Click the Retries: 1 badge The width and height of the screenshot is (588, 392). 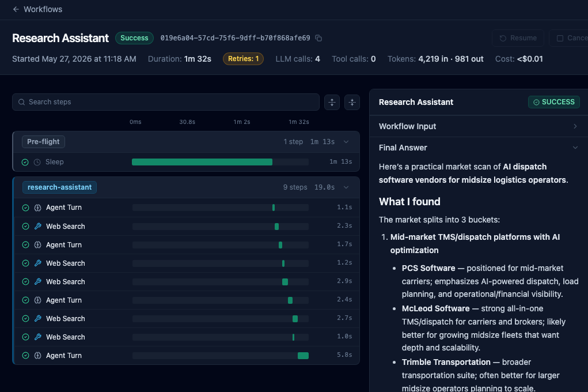click(244, 59)
